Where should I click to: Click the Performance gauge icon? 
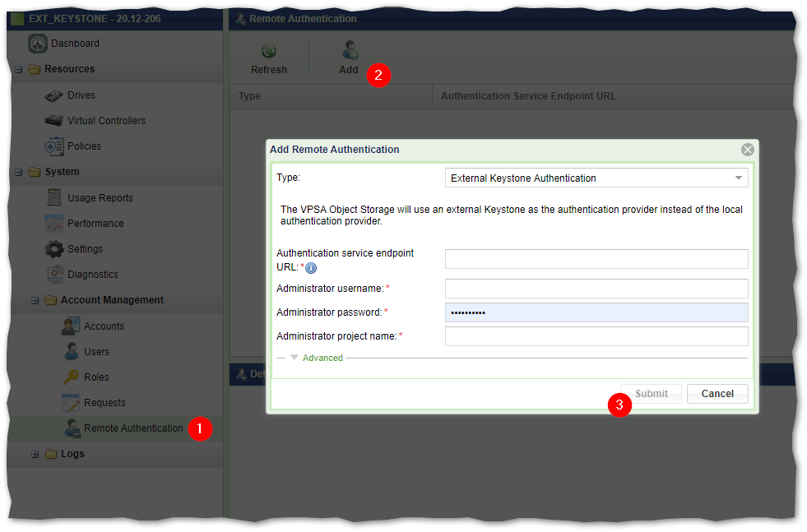pyautogui.click(x=54, y=224)
